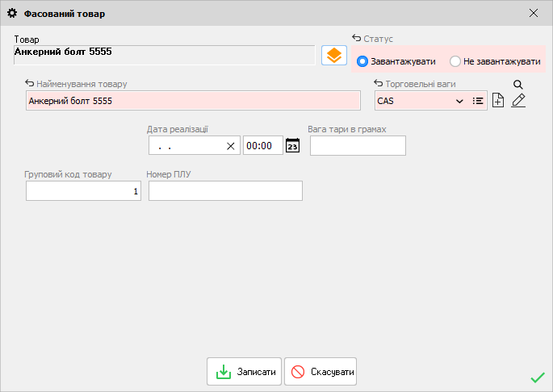Click the undo arrow beside Торговельні ваги
This screenshot has width=553, height=392.
(379, 84)
